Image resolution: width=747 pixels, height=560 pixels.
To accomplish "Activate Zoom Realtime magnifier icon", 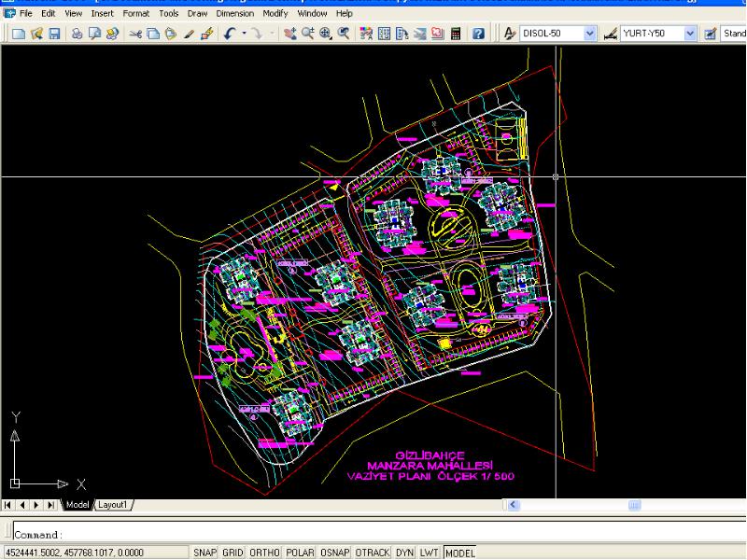I will tap(308, 34).
